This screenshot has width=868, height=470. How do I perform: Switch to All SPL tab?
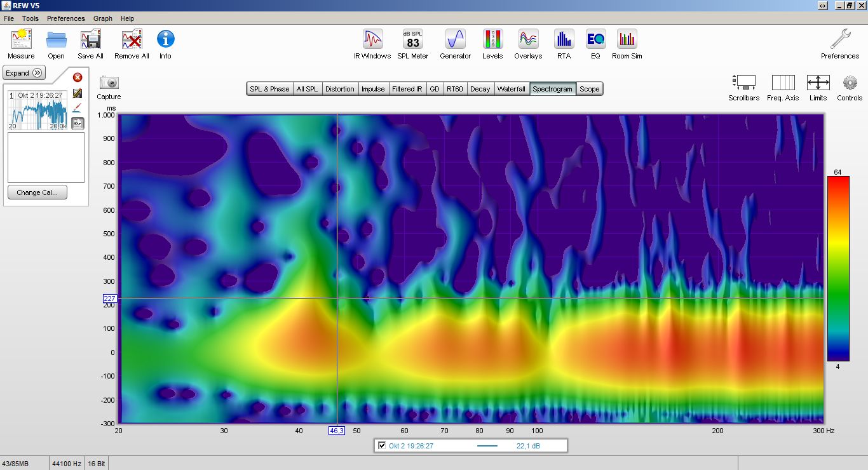pyautogui.click(x=307, y=89)
